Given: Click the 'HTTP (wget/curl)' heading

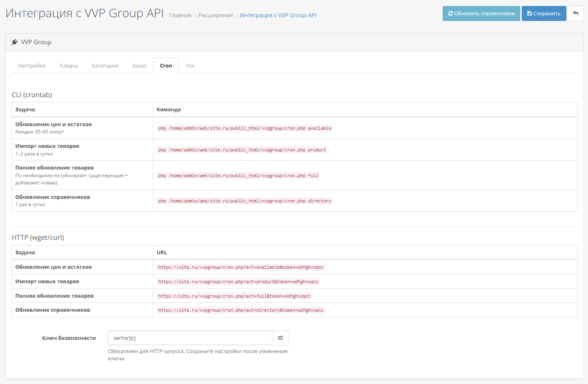Looking at the screenshot, I should tap(38, 237).
